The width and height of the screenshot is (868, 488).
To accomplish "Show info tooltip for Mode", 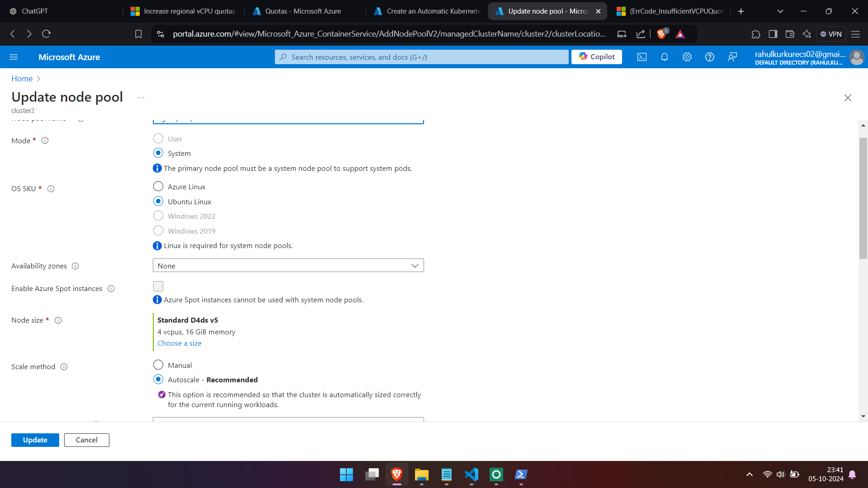I will tap(45, 141).
